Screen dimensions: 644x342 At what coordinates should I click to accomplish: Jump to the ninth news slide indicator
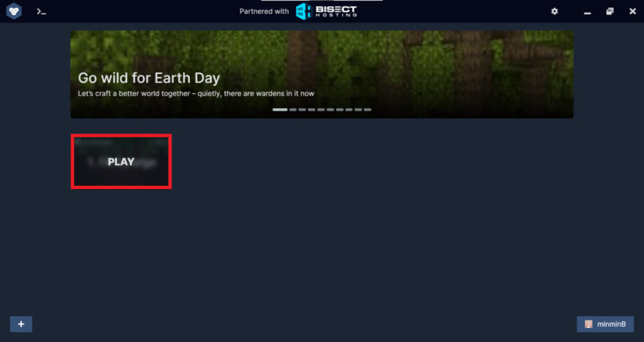(x=358, y=109)
